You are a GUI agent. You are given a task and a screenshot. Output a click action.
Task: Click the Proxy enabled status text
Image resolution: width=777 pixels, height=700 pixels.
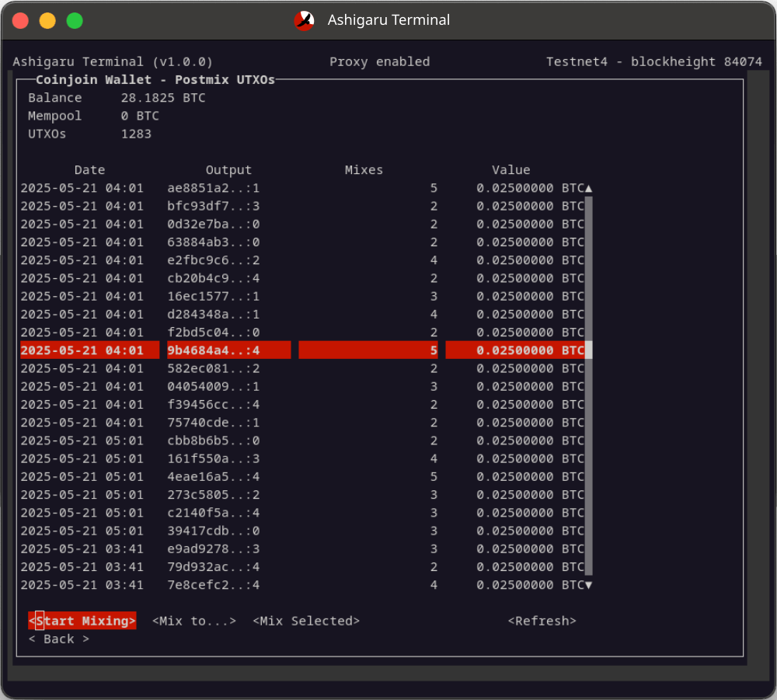click(380, 61)
